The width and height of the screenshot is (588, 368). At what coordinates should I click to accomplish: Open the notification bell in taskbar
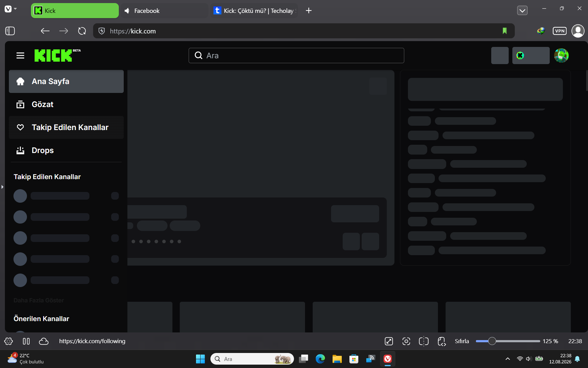pos(577,359)
